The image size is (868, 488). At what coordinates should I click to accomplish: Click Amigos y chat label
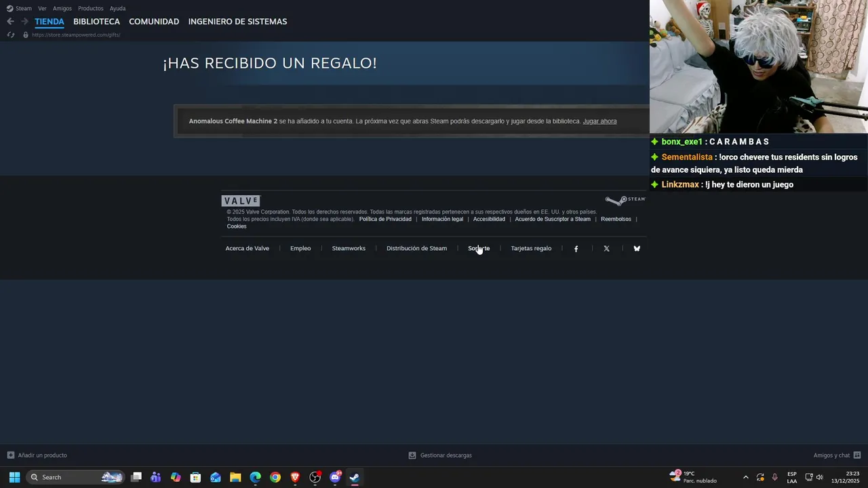pyautogui.click(x=831, y=455)
